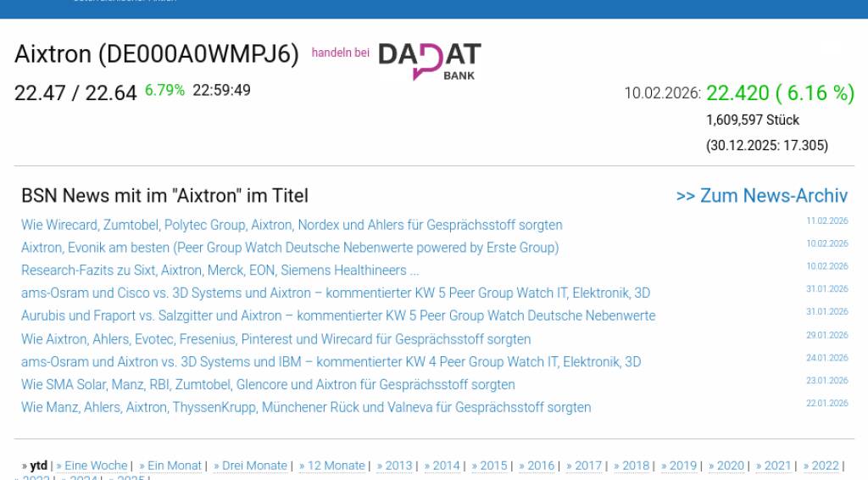Select the 'Eine Woche' time range
868x480 pixels.
coord(95,466)
